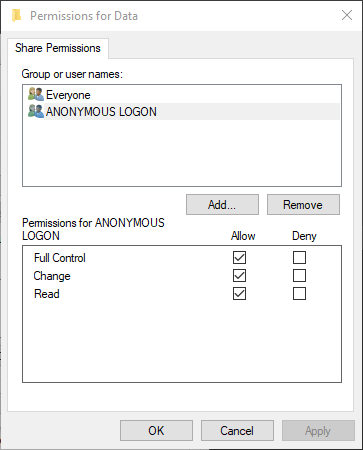363x450 pixels.
Task: Click the Everyone group users icon
Action: 36,94
